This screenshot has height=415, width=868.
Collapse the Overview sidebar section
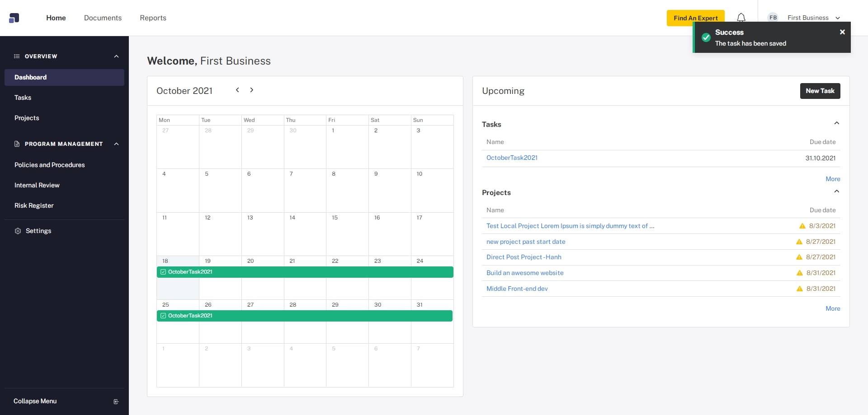coord(116,56)
